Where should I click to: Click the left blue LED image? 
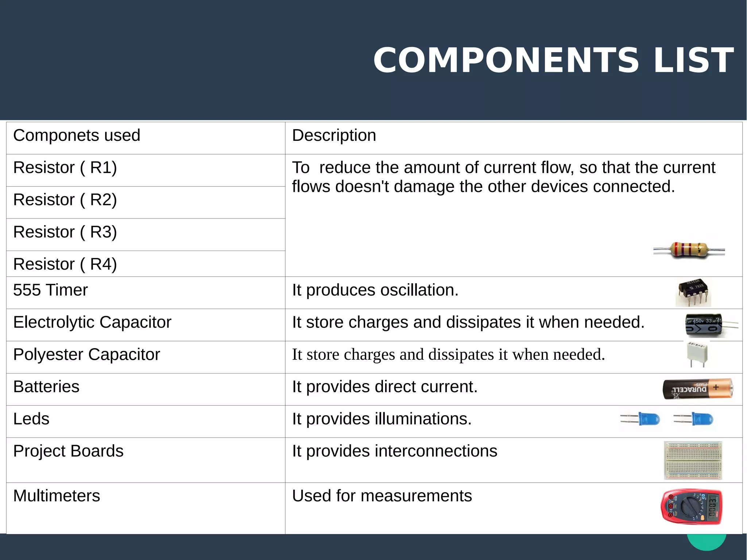(x=641, y=419)
